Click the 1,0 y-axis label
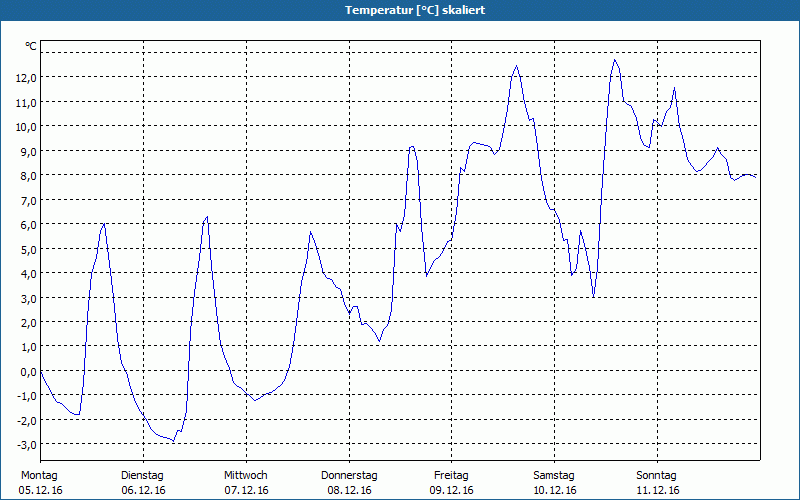The image size is (800, 500). (29, 347)
